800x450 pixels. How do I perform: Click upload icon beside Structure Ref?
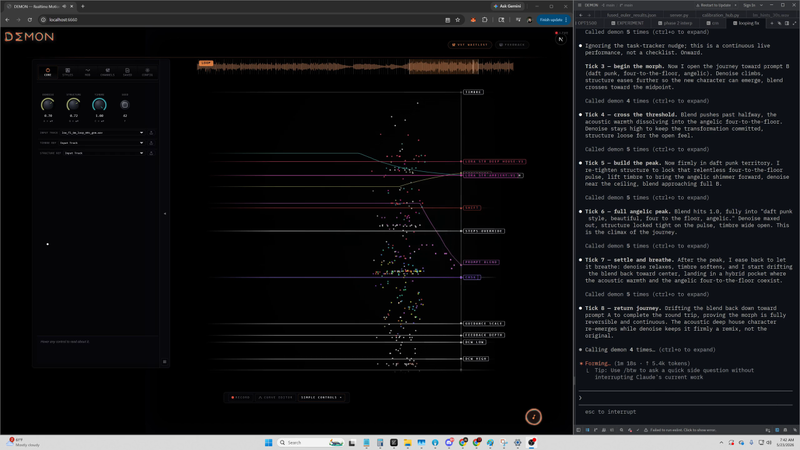click(x=151, y=153)
